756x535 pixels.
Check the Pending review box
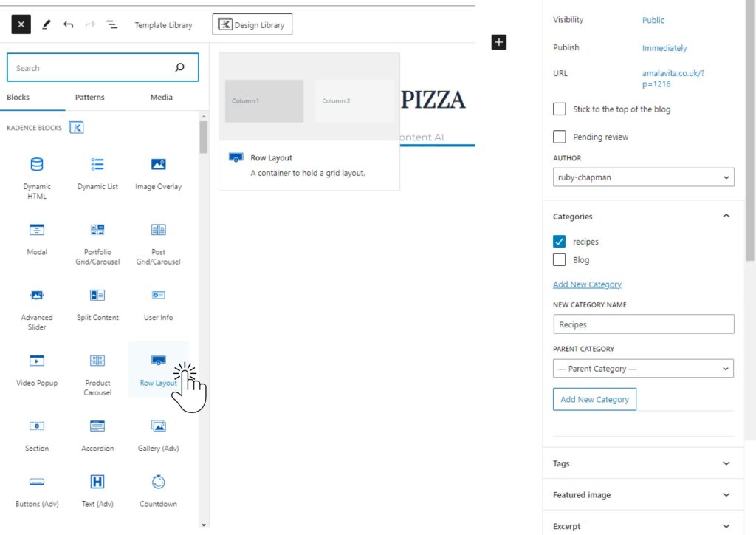click(560, 137)
